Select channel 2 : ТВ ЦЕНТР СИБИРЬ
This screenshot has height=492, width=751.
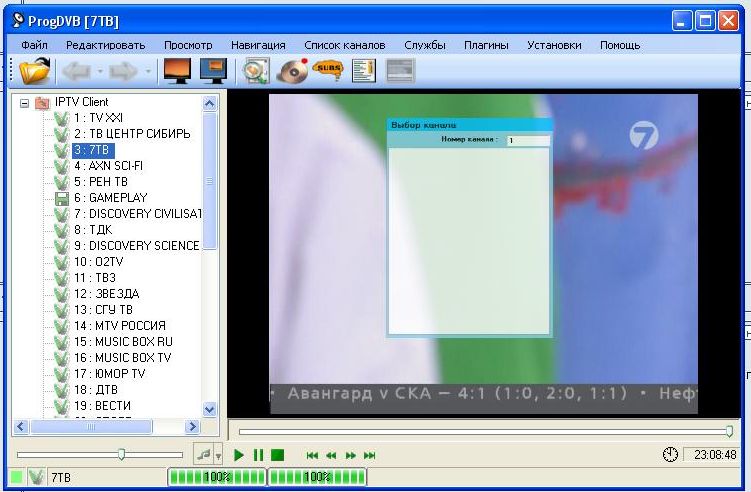click(x=132, y=134)
